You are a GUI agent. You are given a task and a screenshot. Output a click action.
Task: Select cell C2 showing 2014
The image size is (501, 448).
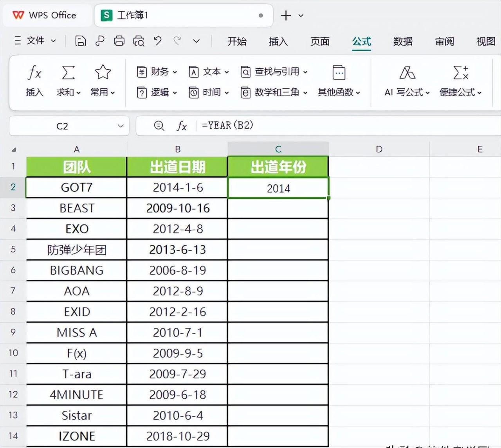278,188
